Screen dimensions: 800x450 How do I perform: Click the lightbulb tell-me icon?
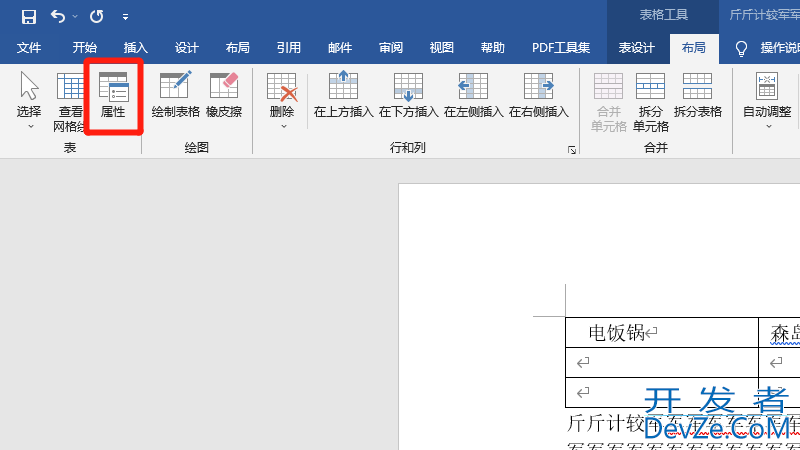pos(741,48)
